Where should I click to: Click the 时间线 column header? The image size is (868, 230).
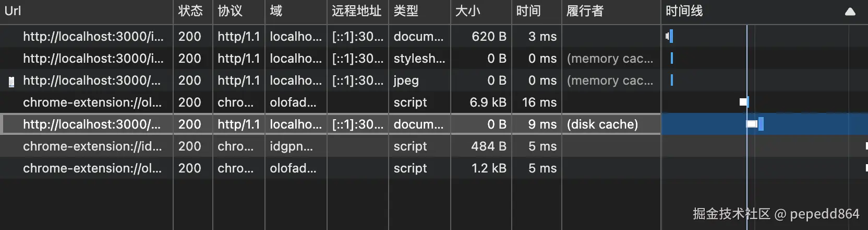point(684,11)
